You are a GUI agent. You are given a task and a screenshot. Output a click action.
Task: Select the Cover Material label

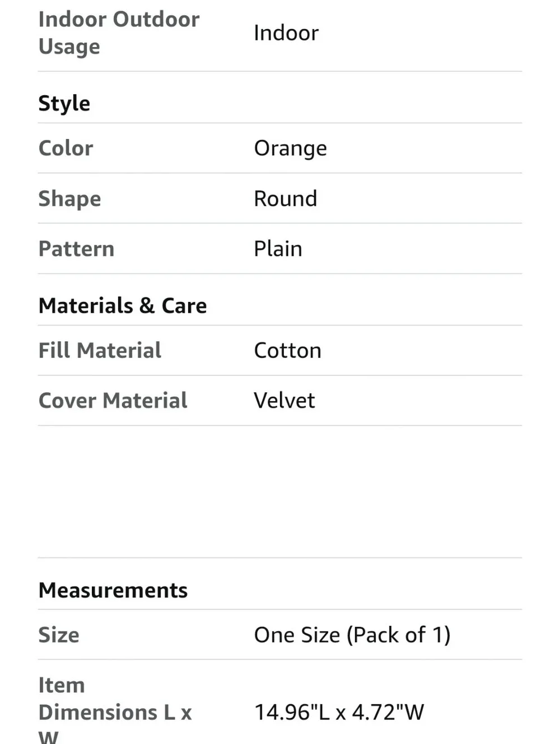[113, 401]
